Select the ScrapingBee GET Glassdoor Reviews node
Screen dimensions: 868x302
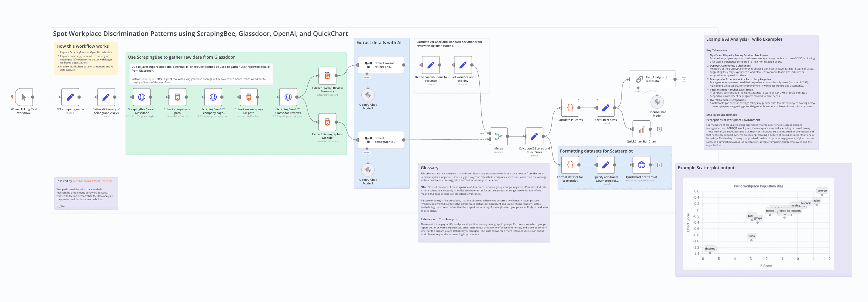pos(288,97)
